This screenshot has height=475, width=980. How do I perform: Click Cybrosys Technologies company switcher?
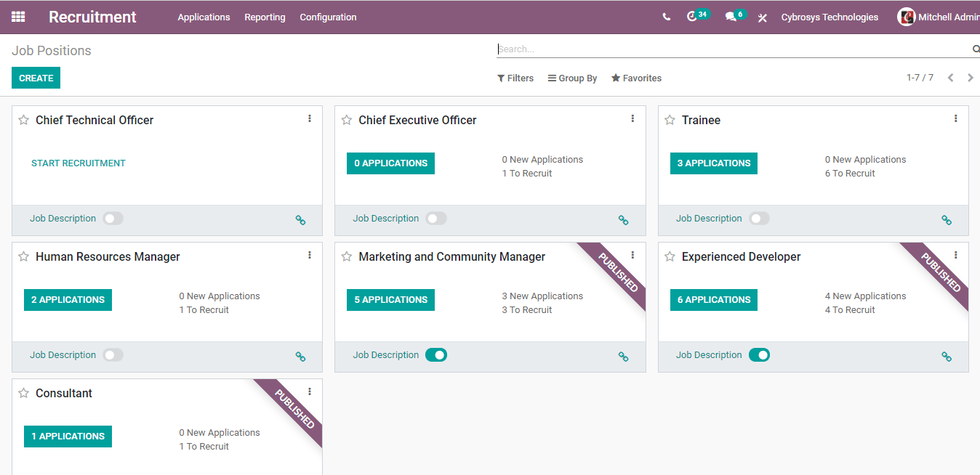830,17
